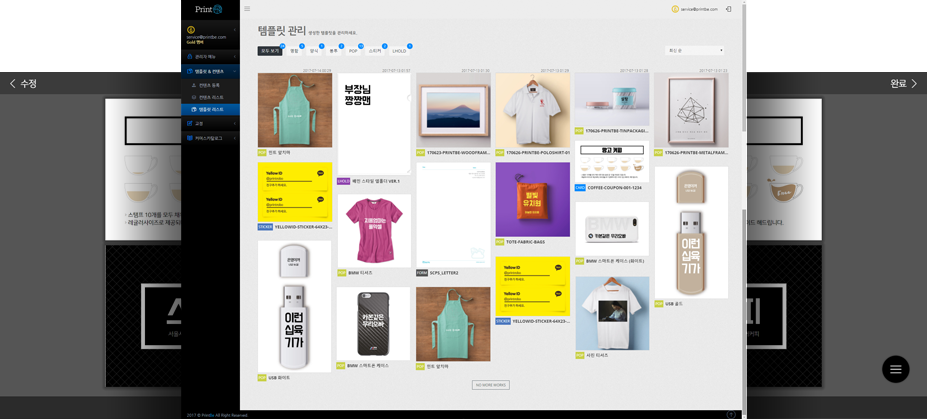Open the 부장님 짱짱맨 calendar thumbnail
The image size is (927, 419).
(x=374, y=124)
